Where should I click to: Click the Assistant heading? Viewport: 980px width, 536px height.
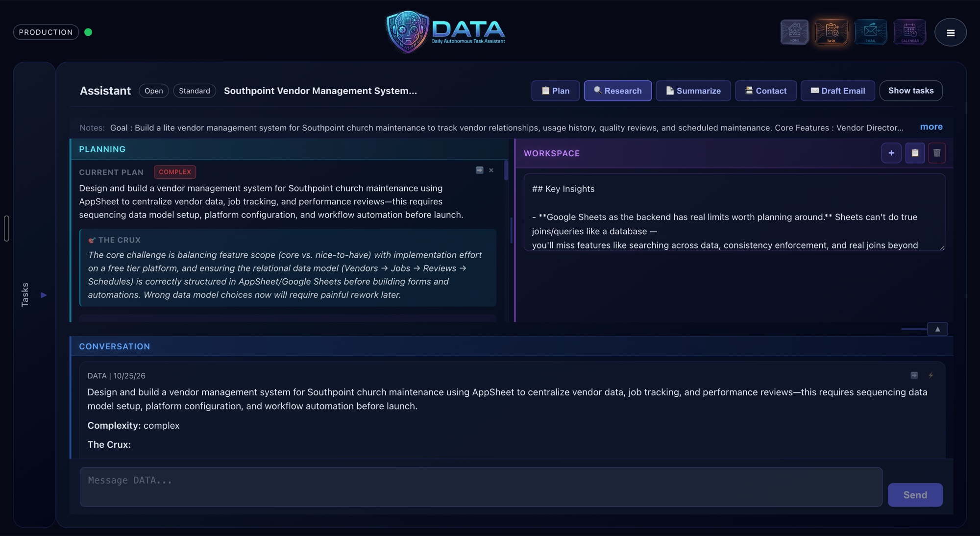(x=105, y=91)
